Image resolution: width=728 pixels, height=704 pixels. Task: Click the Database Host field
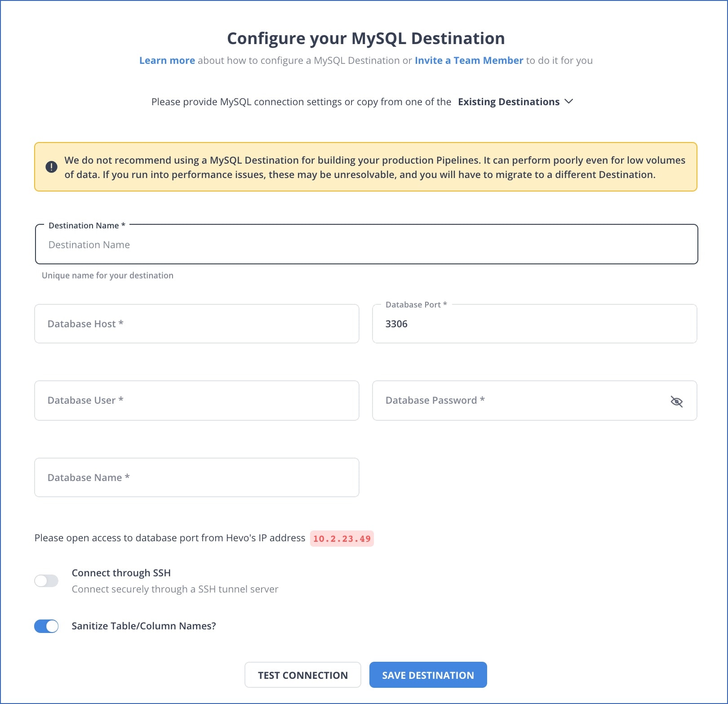[x=196, y=324]
